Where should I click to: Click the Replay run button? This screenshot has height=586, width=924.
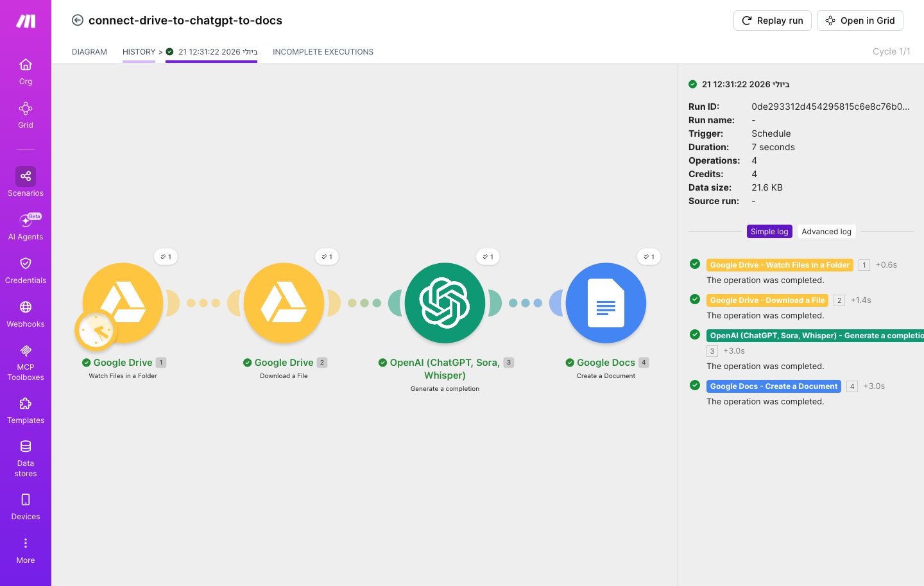(773, 21)
